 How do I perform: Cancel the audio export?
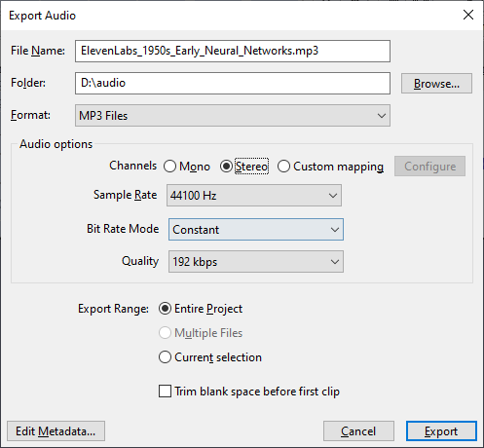point(358,431)
